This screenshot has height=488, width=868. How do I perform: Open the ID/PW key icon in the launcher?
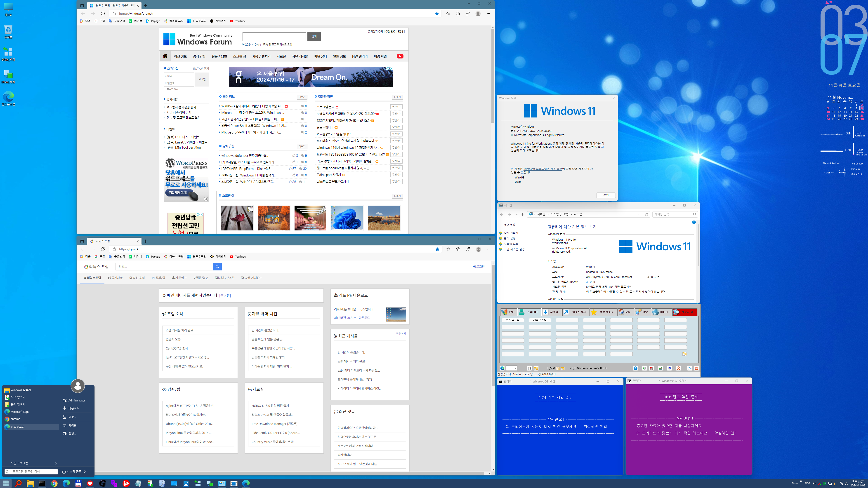558,368
